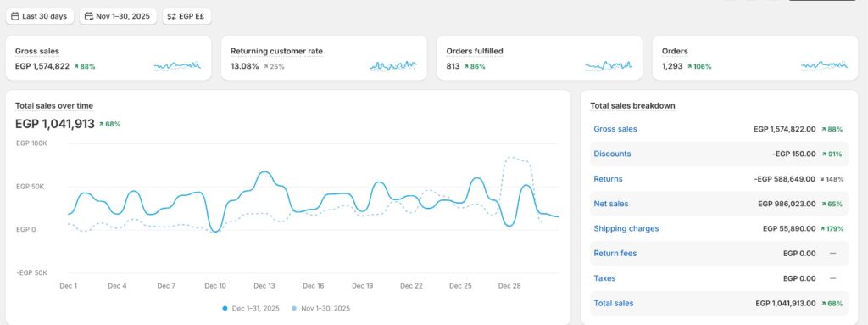Open the Total sales breakdown heading
Viewport: 868px width, 325px height.
point(632,106)
